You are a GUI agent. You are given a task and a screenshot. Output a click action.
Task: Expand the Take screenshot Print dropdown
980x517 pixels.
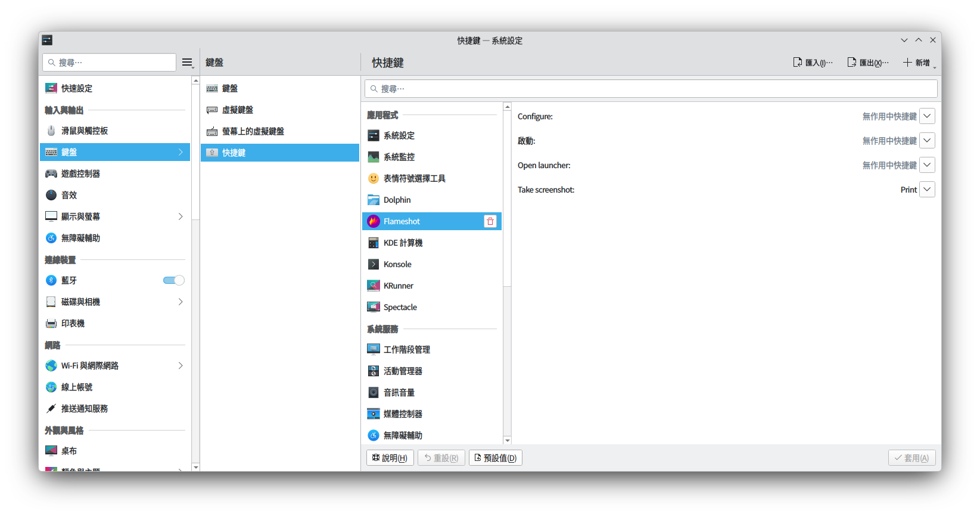[927, 190]
